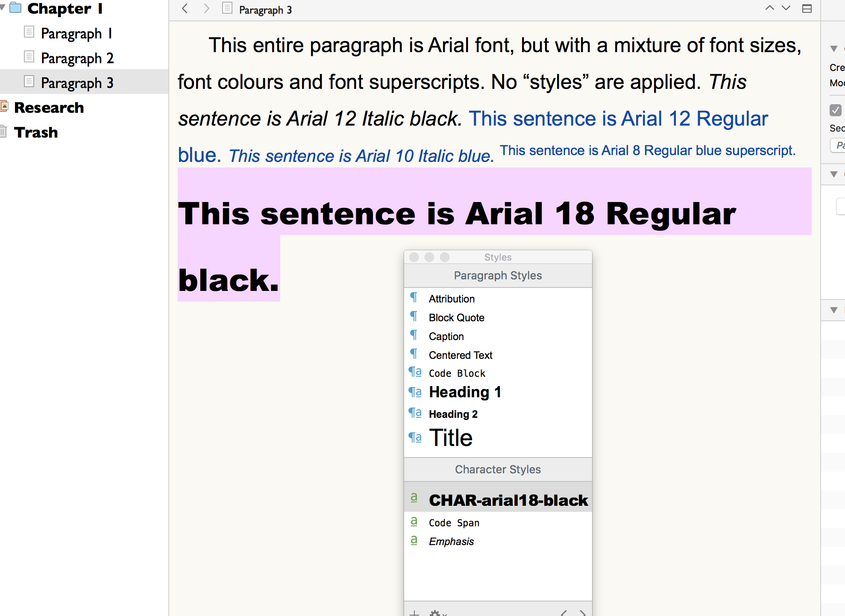This screenshot has width=845, height=616.
Task: Select the Research folder in binder
Action: click(49, 108)
